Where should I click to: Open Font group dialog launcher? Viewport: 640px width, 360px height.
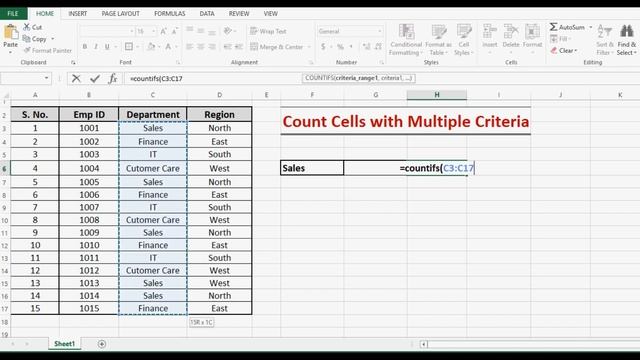pos(178,62)
